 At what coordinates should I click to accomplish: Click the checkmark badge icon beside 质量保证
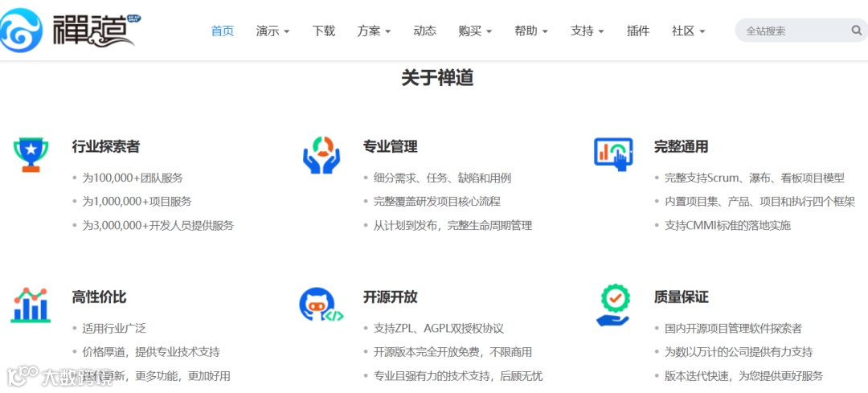pos(612,305)
